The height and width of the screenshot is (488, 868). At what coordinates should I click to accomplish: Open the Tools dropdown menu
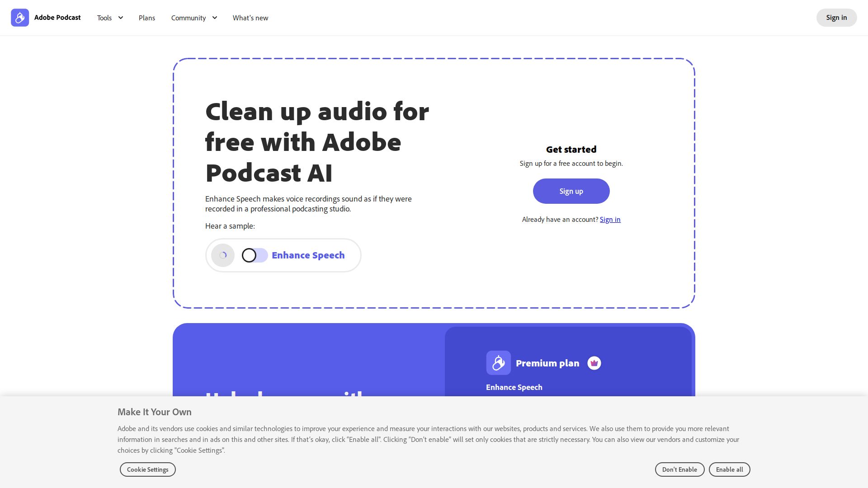point(104,18)
